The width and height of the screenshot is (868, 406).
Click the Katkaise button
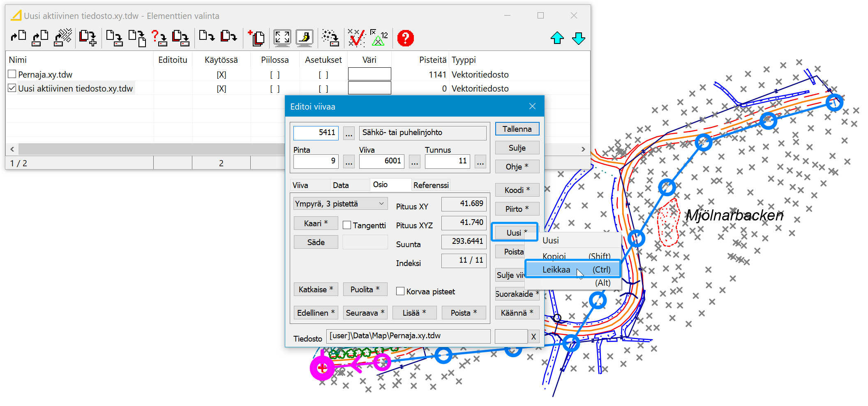316,289
